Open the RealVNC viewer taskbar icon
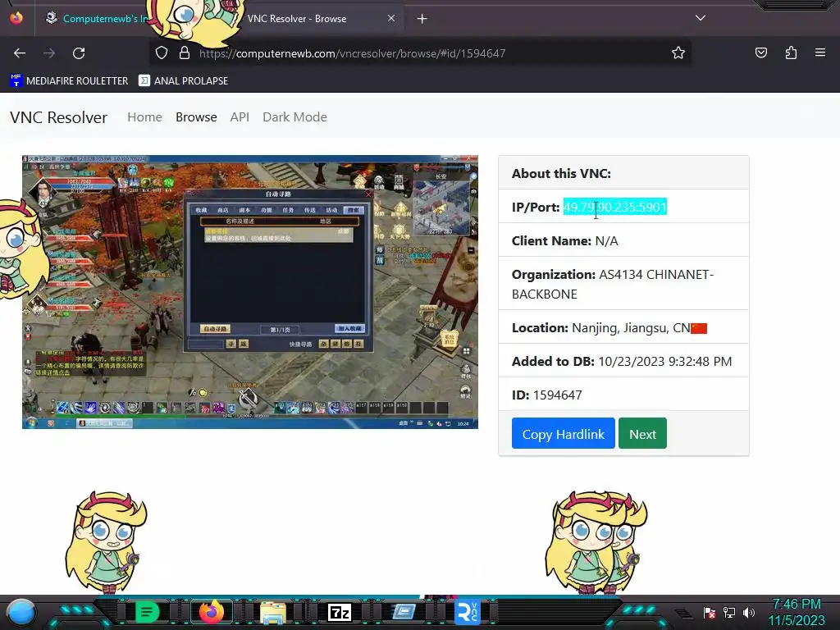840x630 pixels. [x=467, y=612]
